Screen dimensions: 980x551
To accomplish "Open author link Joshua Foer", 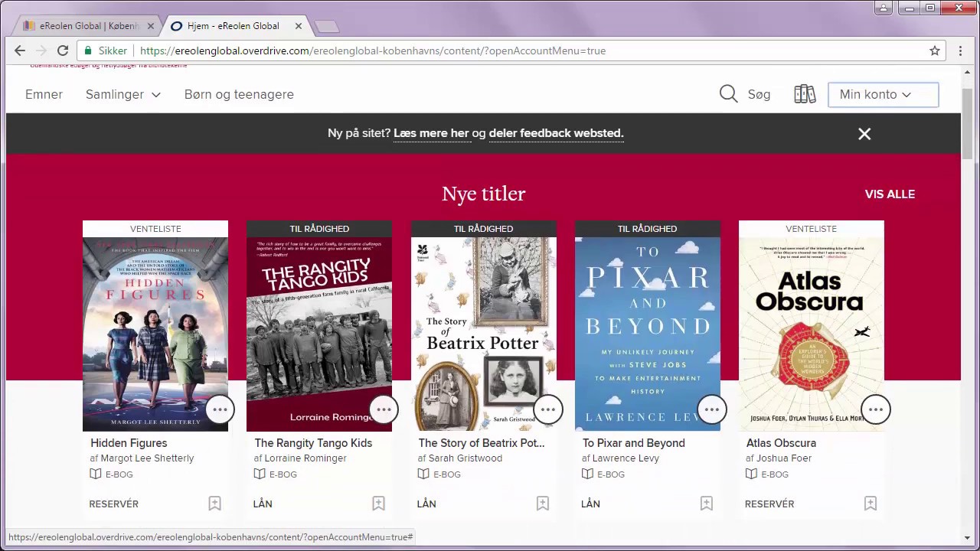I will (x=784, y=458).
